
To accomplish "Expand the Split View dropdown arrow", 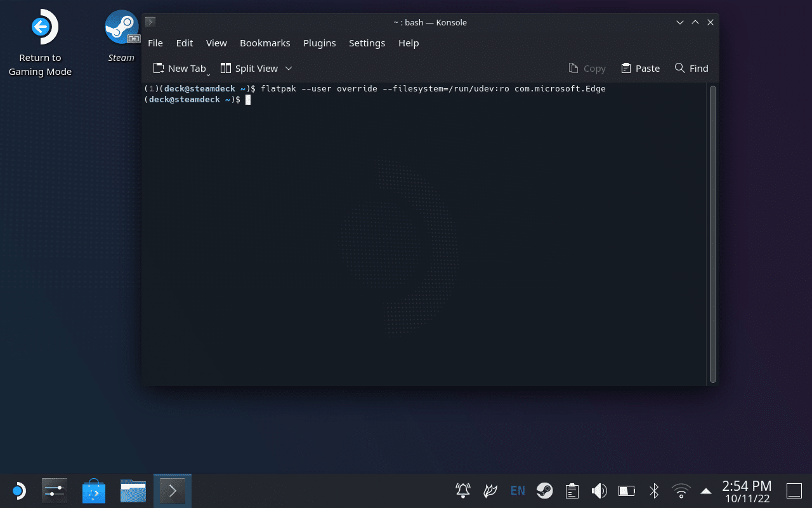I will pos(289,69).
